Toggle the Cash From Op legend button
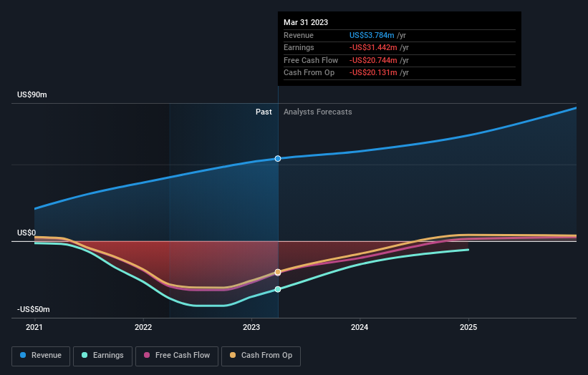Viewport: 588px width, 375px height. pos(261,356)
